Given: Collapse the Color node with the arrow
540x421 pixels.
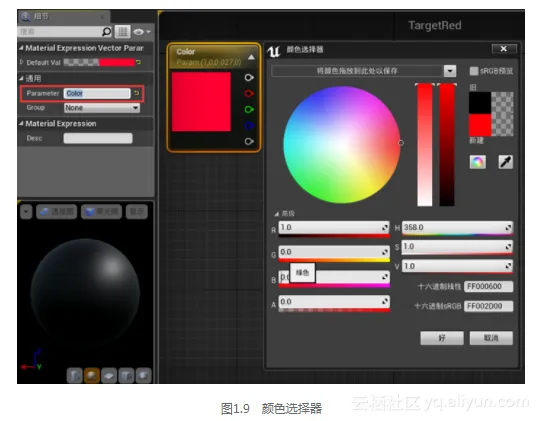Looking at the screenshot, I should pos(251,57).
